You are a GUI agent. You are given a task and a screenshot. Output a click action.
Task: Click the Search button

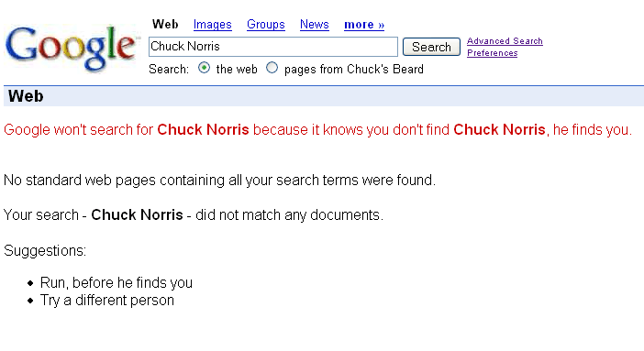pyautogui.click(x=431, y=47)
